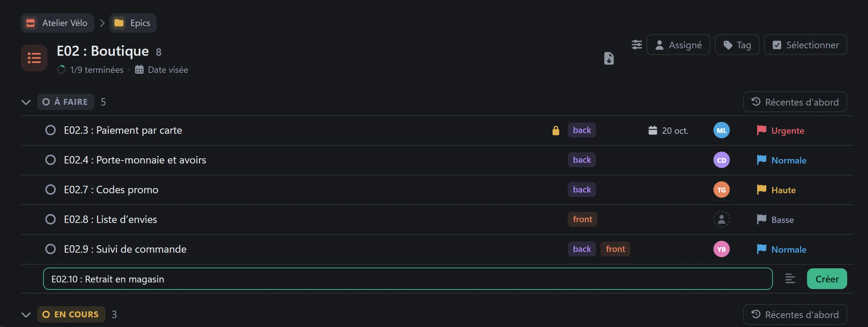The height and width of the screenshot is (327, 868).
Task: Click the red list icon beside E02 : Boutique
Action: [34, 58]
